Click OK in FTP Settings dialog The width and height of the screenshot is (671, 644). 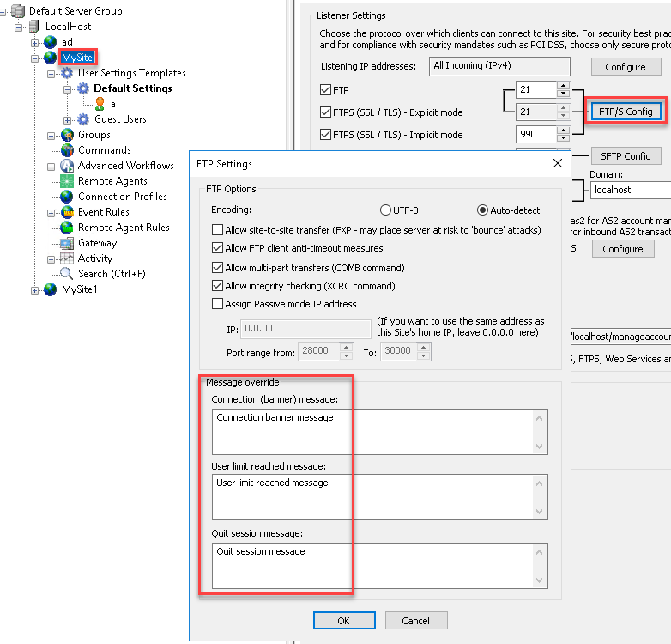coord(344,620)
